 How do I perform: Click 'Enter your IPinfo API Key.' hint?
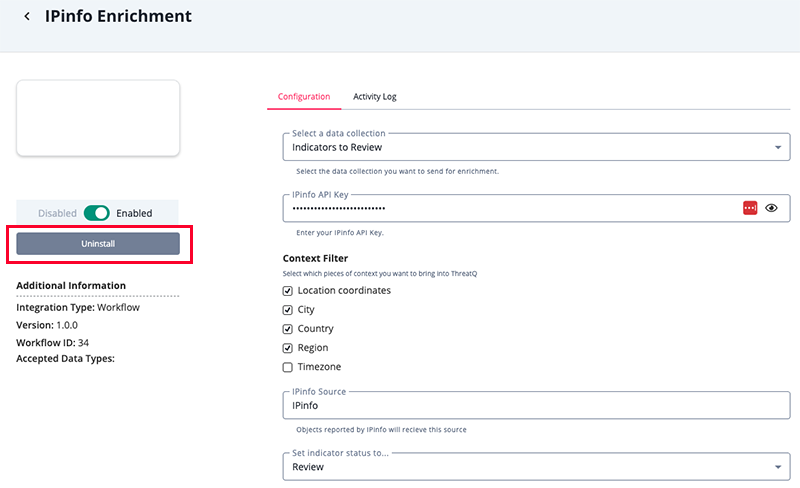click(x=340, y=233)
